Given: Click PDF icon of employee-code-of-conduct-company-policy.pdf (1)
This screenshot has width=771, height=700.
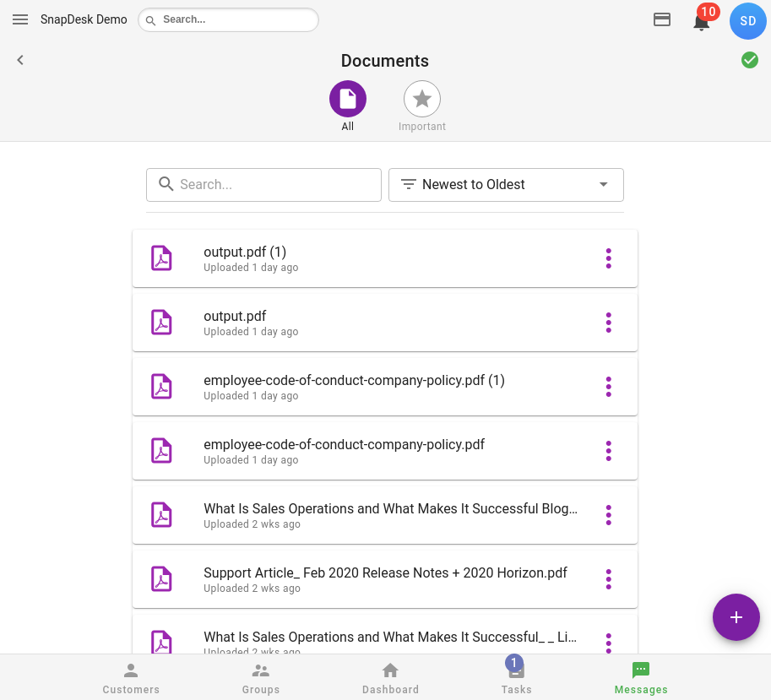Looking at the screenshot, I should pyautogui.click(x=161, y=387).
